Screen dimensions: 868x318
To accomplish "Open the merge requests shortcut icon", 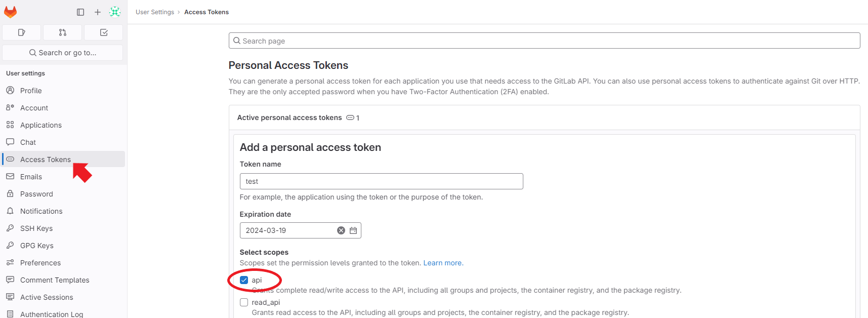I will (63, 32).
